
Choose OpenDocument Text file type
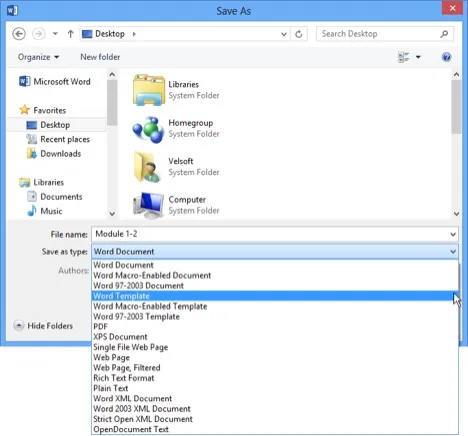pos(275,429)
